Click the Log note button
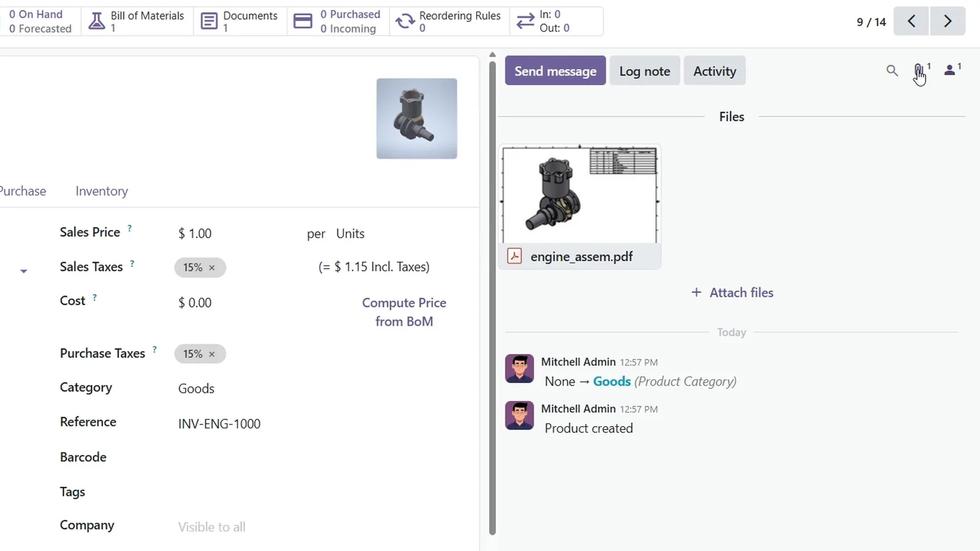Screen dimensions: 980x551 coord(645,70)
